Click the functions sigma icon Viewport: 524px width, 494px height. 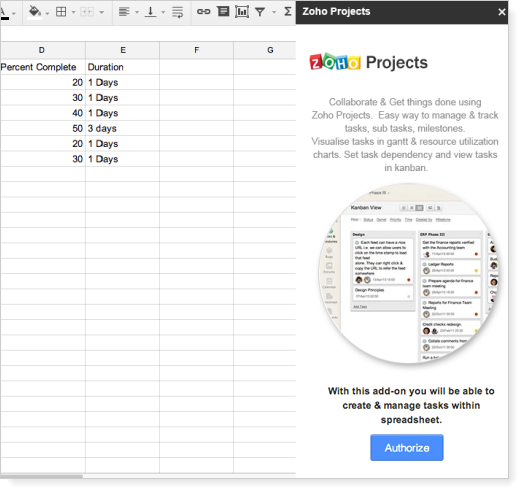click(x=288, y=12)
